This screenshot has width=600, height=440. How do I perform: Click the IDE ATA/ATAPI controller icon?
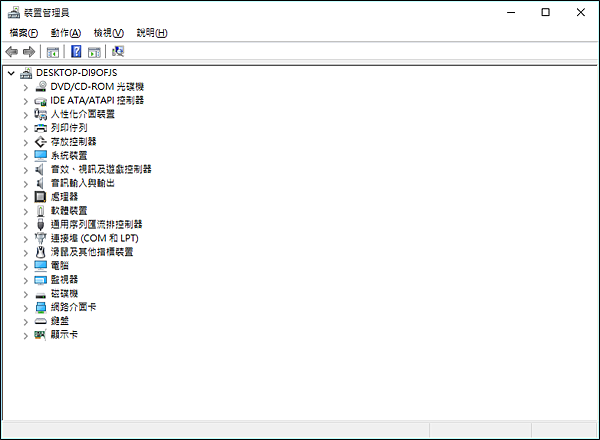tap(41, 101)
